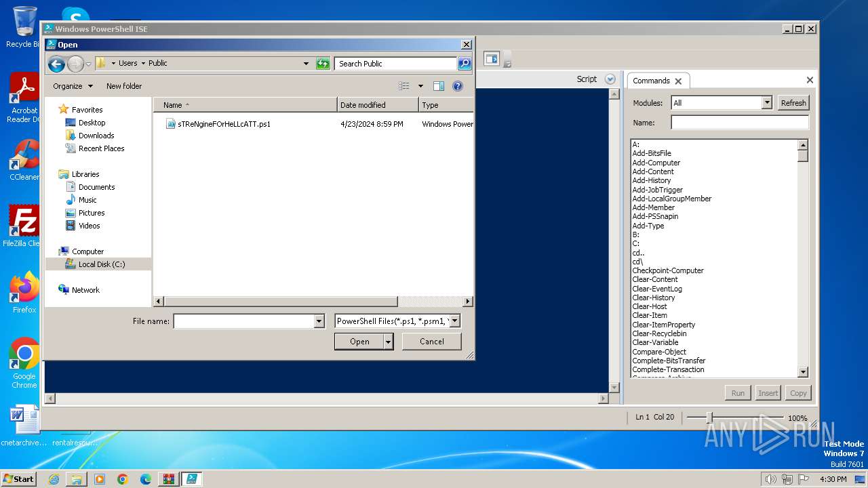The height and width of the screenshot is (488, 868).
Task: Select sTReNgineFOrHeLLcATT.ps1 file icon
Action: [x=171, y=124]
